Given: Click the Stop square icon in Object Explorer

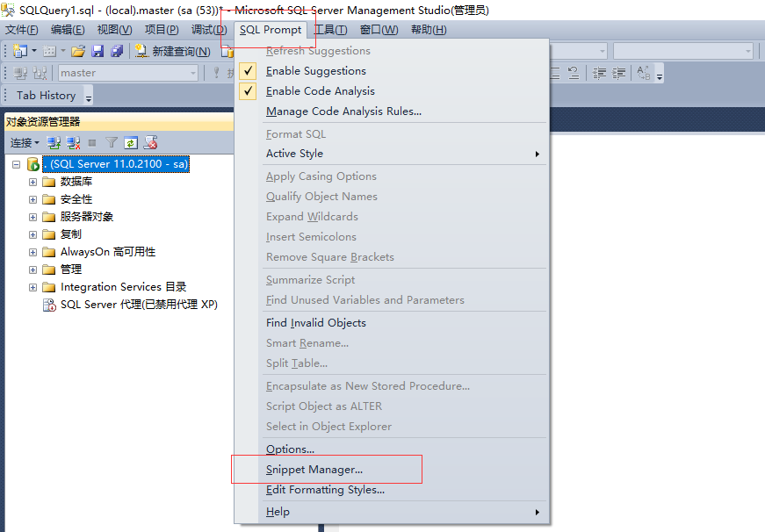Looking at the screenshot, I should click(x=92, y=143).
